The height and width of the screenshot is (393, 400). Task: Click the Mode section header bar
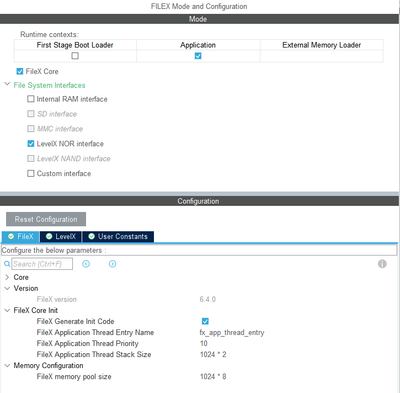click(199, 19)
